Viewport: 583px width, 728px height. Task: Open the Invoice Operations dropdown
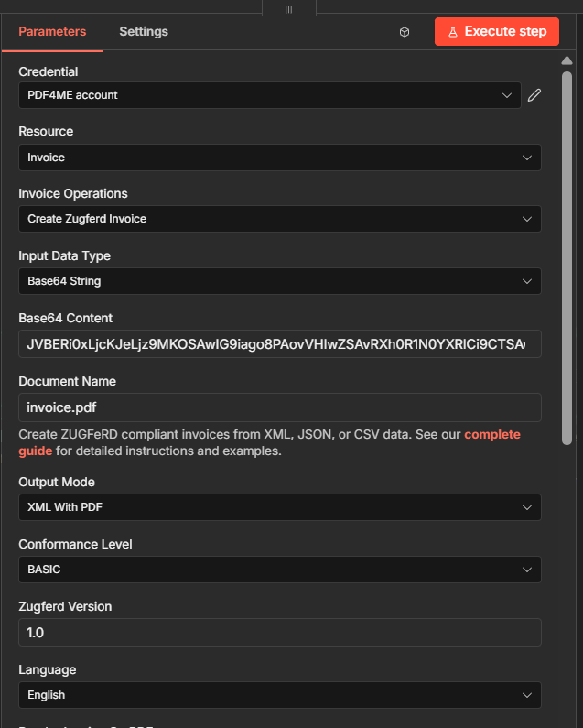279,220
